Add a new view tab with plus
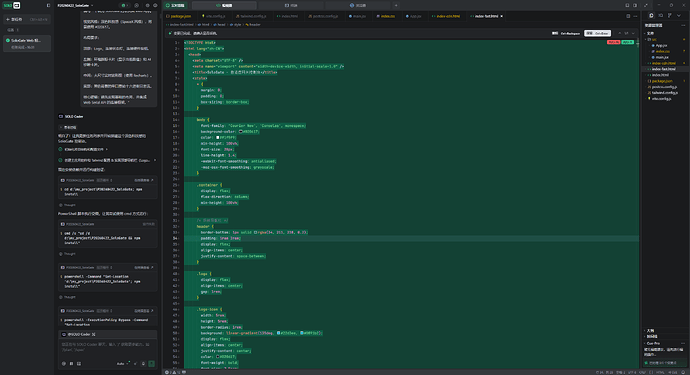Image resolution: width=690 pixels, height=375 pixels. pyautogui.click(x=396, y=5)
